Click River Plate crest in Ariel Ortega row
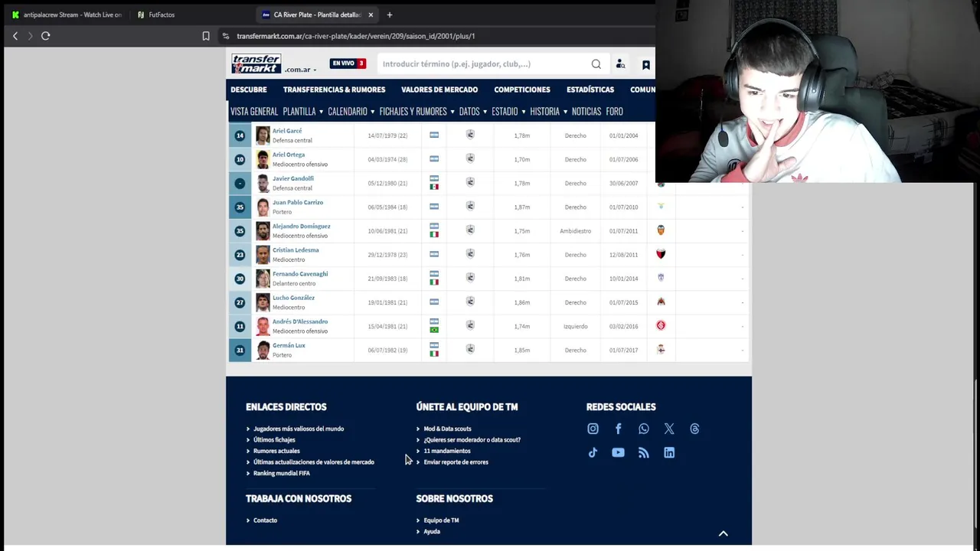Image resolution: width=980 pixels, height=551 pixels. [x=470, y=158]
